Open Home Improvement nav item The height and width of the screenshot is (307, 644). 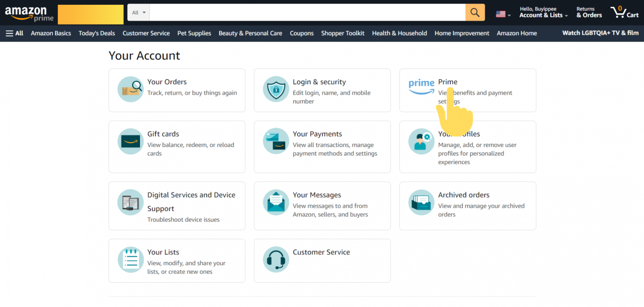pyautogui.click(x=462, y=33)
